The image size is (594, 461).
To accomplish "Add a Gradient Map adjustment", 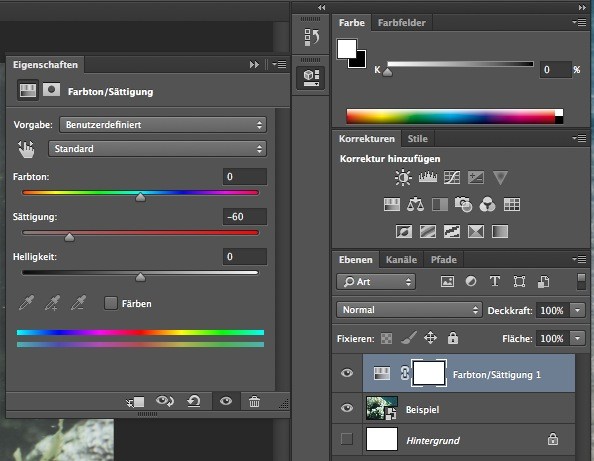I will click(x=500, y=231).
